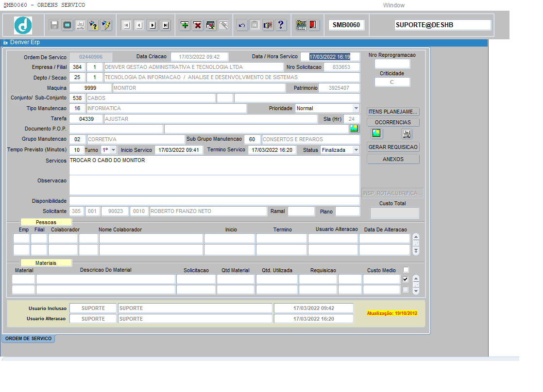The height and width of the screenshot is (392, 543).
Task: Click the greyed-out edit pencil toolbar icon
Action: pos(224,25)
